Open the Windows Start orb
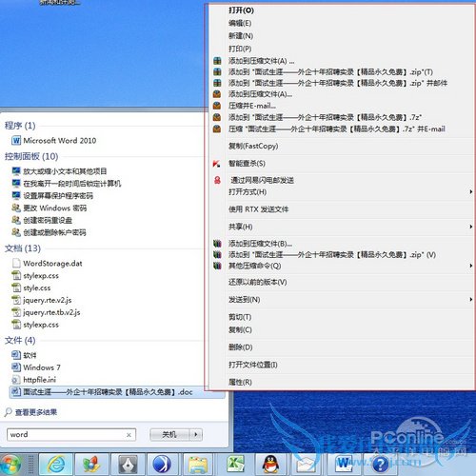Screen dimensions: 476x476 [10, 464]
